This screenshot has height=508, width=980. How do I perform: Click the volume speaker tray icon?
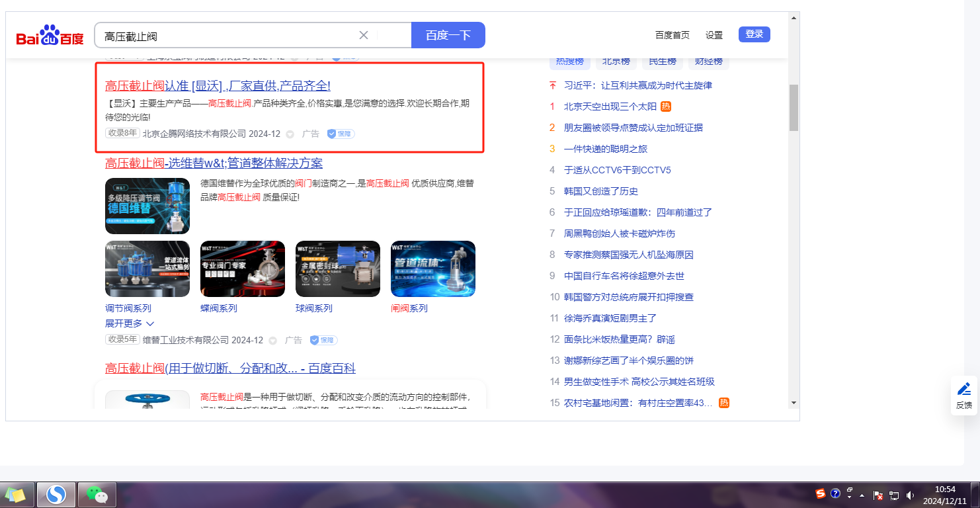coord(910,495)
